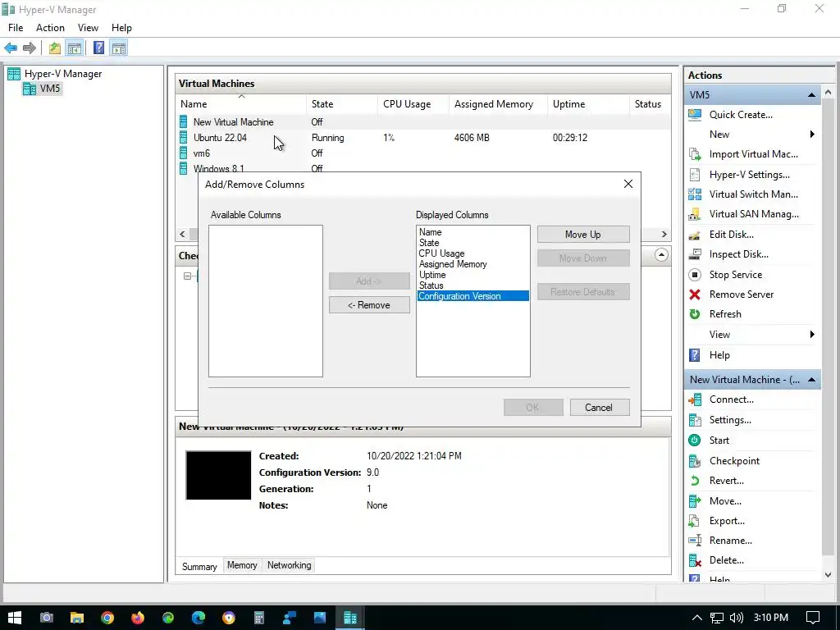840x630 pixels.
Task: Click the green Start power icon
Action: 695,441
